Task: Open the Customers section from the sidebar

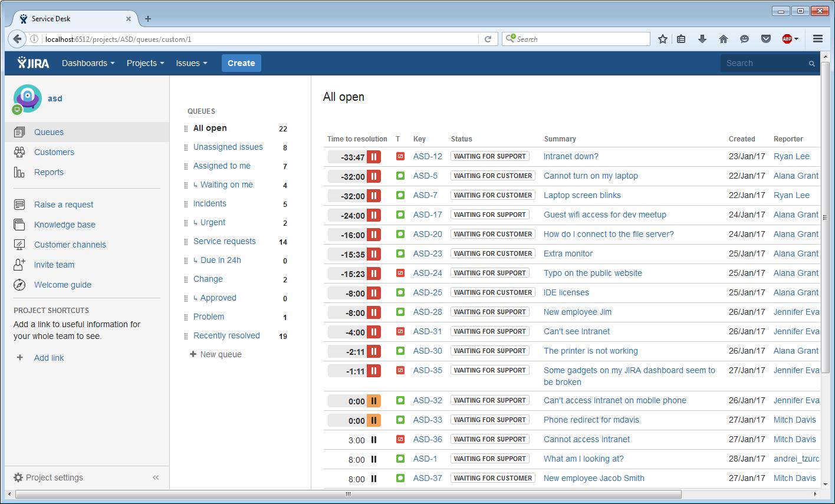Action: (x=54, y=152)
